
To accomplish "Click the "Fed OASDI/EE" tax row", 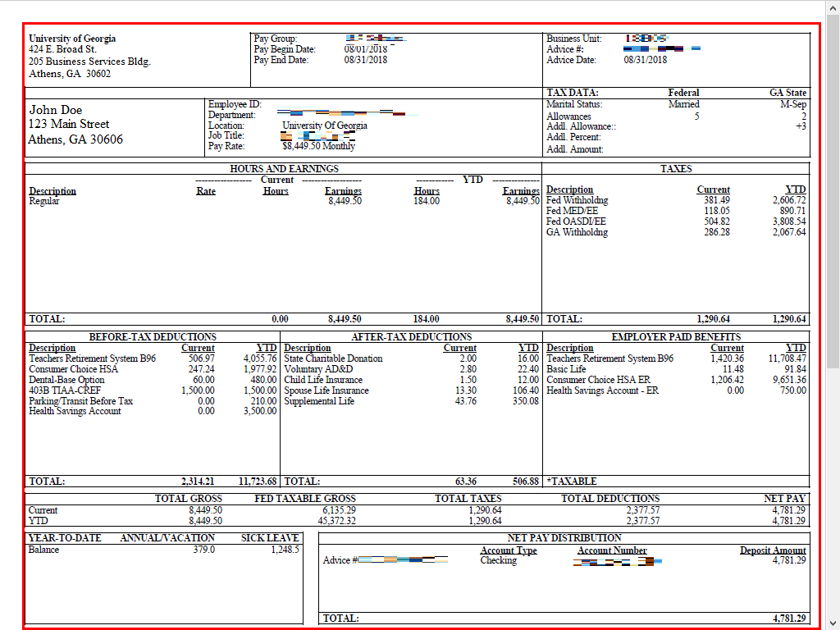I will [576, 221].
